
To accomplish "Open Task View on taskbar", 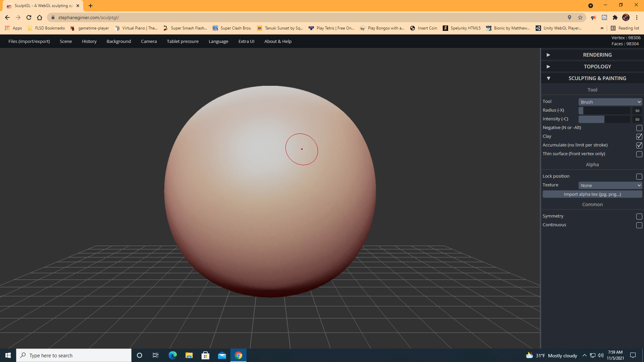I will (156, 355).
